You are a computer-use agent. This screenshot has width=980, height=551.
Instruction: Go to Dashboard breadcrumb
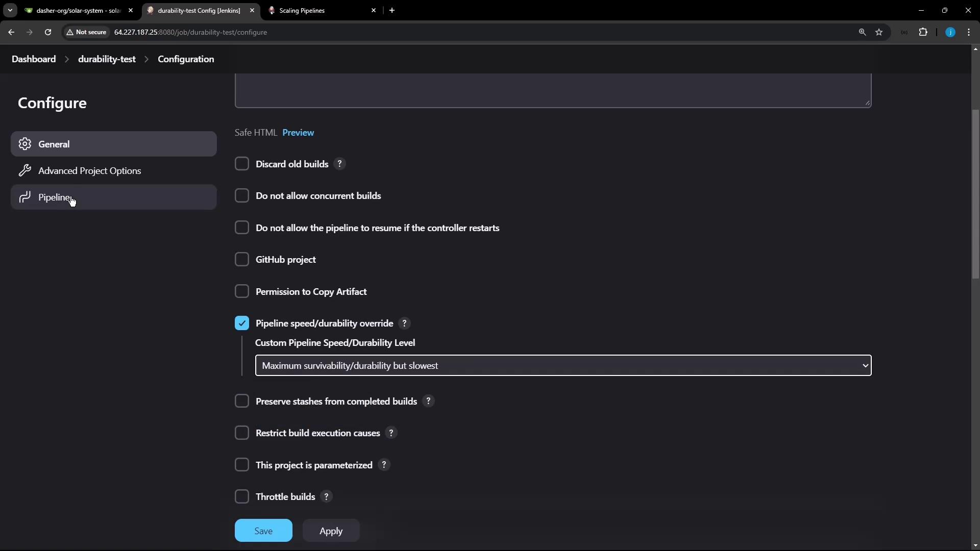coord(34,59)
